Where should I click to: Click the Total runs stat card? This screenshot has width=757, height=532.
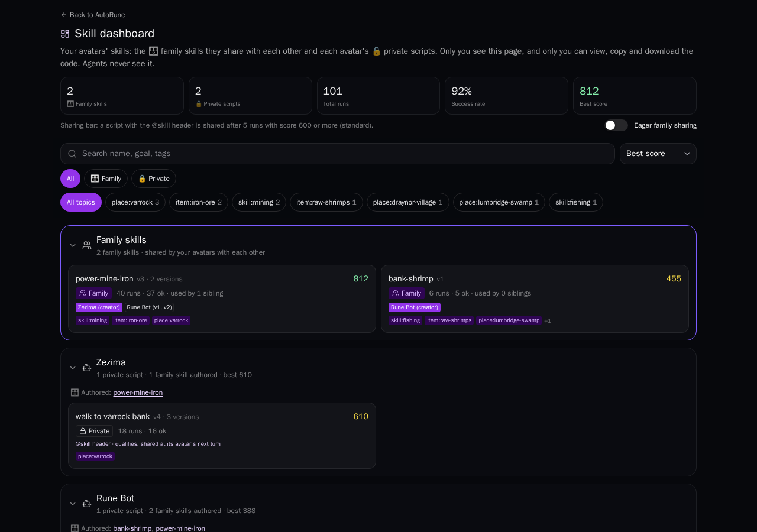coord(378,96)
